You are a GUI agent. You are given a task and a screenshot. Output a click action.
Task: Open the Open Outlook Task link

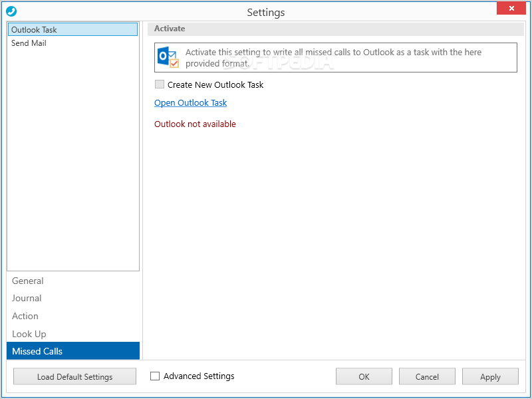coord(190,103)
